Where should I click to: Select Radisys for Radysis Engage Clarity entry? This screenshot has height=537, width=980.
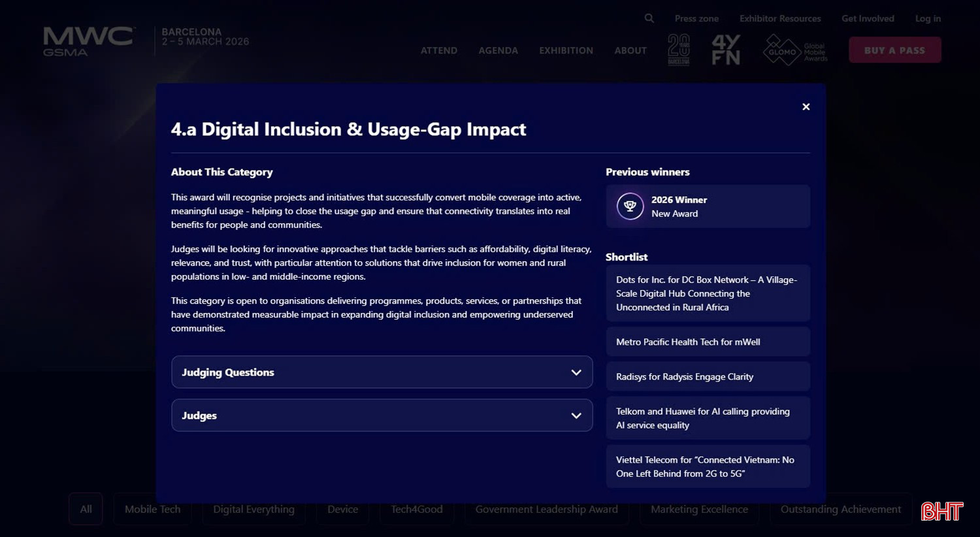[x=708, y=376]
